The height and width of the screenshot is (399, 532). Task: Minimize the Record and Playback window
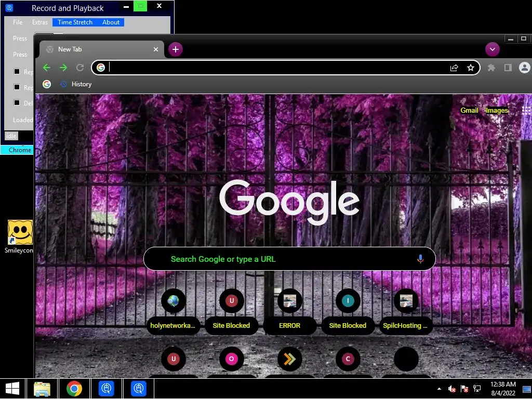click(126, 6)
